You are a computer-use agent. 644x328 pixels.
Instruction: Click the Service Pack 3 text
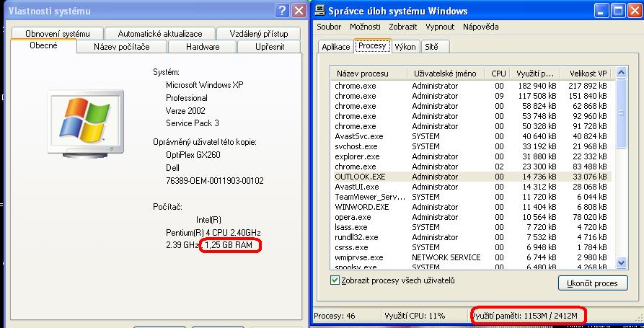tap(193, 123)
